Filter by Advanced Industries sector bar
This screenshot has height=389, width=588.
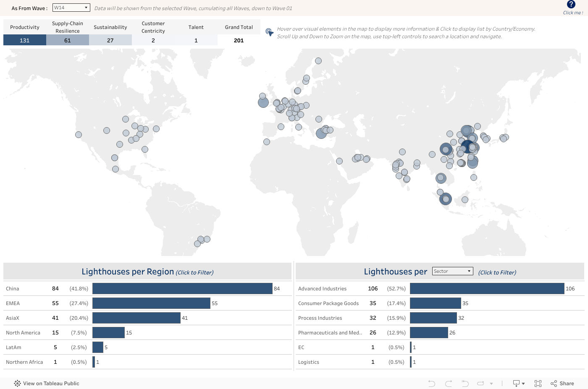(x=487, y=289)
